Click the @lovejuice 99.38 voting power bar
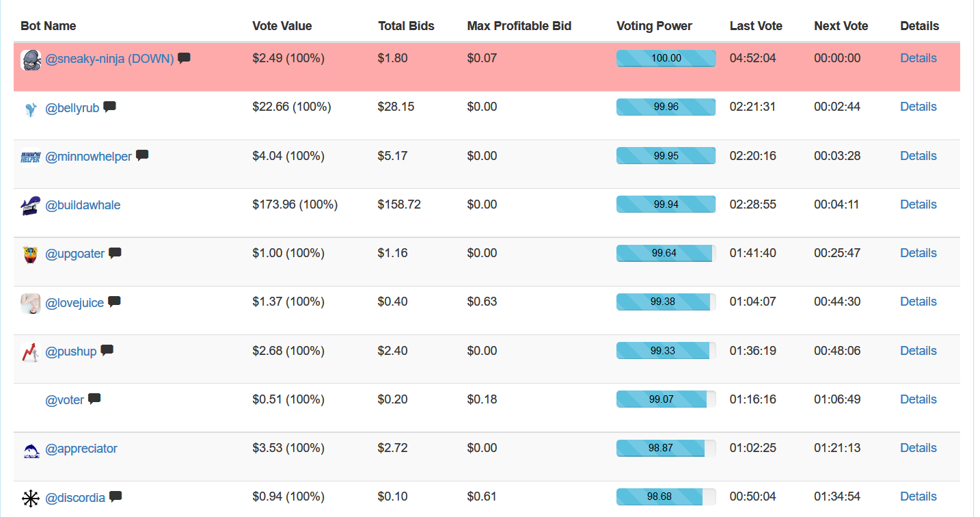 coord(666,302)
